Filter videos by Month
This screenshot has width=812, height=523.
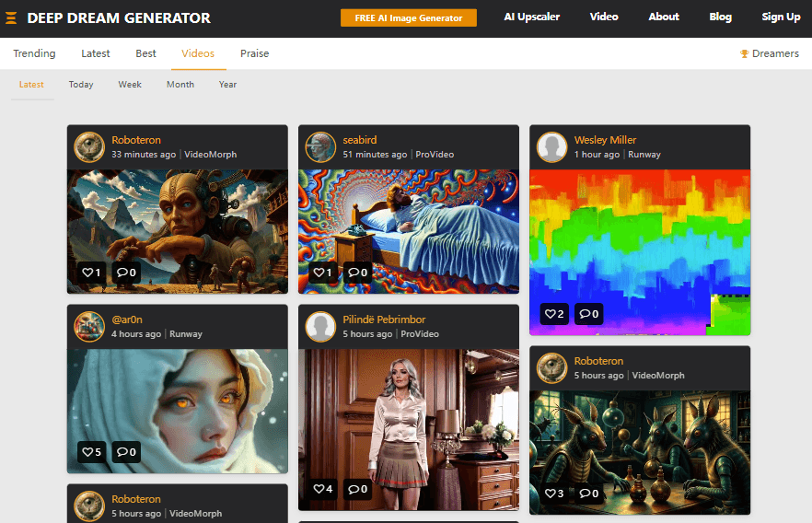[180, 85]
